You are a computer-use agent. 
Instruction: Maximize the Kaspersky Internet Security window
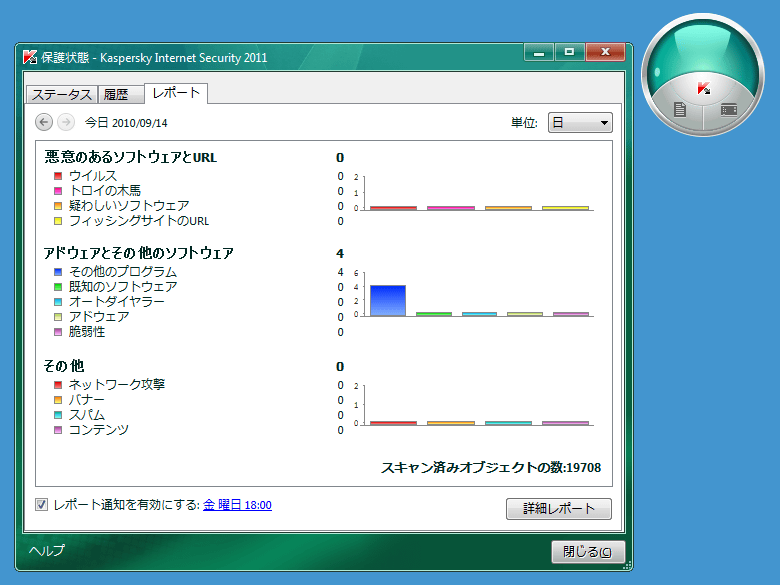point(570,52)
